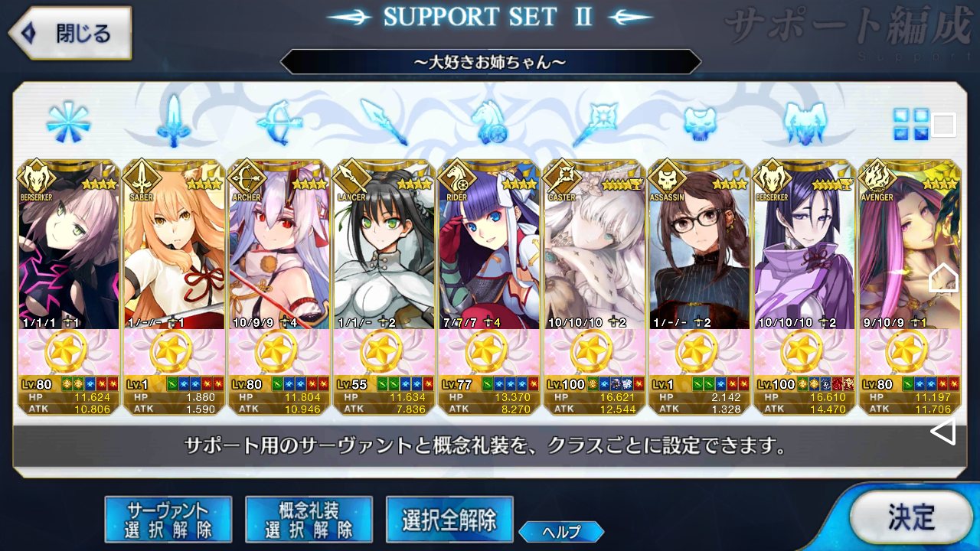Select the Saber class sword icon
This screenshot has width=980, height=551.
coord(173,122)
